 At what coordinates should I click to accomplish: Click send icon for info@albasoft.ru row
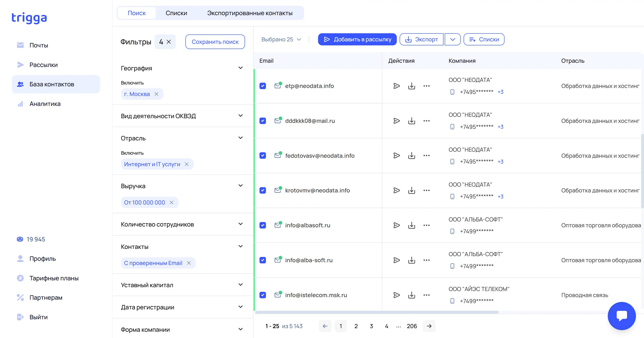396,225
